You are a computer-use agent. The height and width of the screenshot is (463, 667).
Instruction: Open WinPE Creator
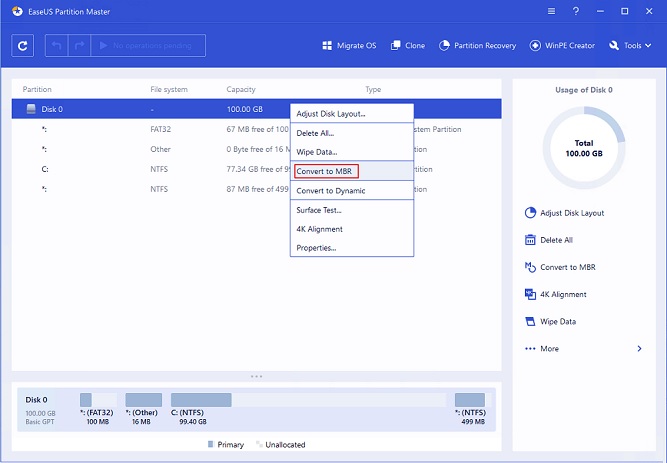click(x=562, y=46)
